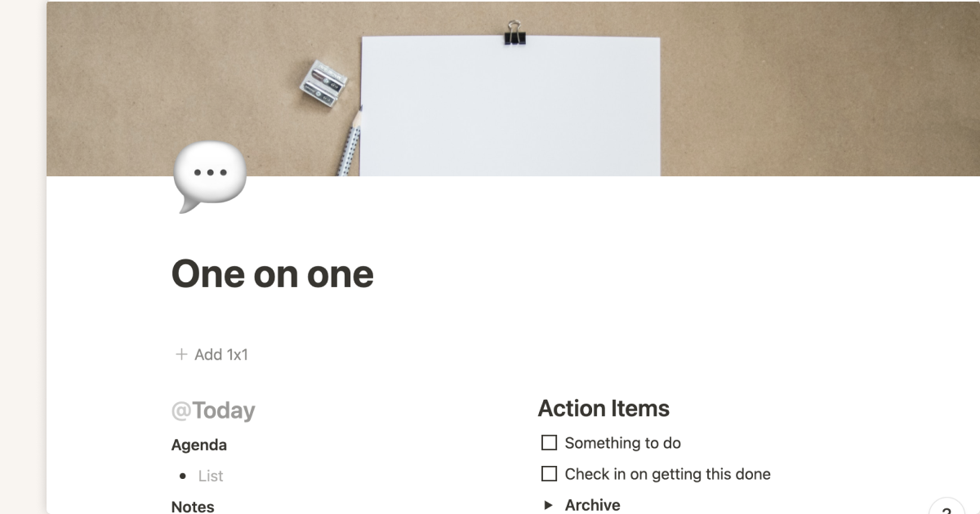
Task: Expand the Archive toggle triangle
Action: click(549, 505)
